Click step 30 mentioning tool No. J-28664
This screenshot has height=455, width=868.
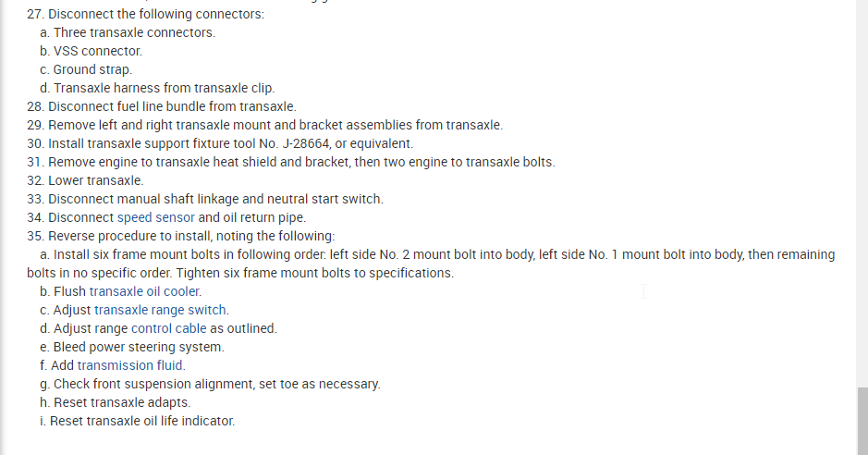[x=220, y=143]
